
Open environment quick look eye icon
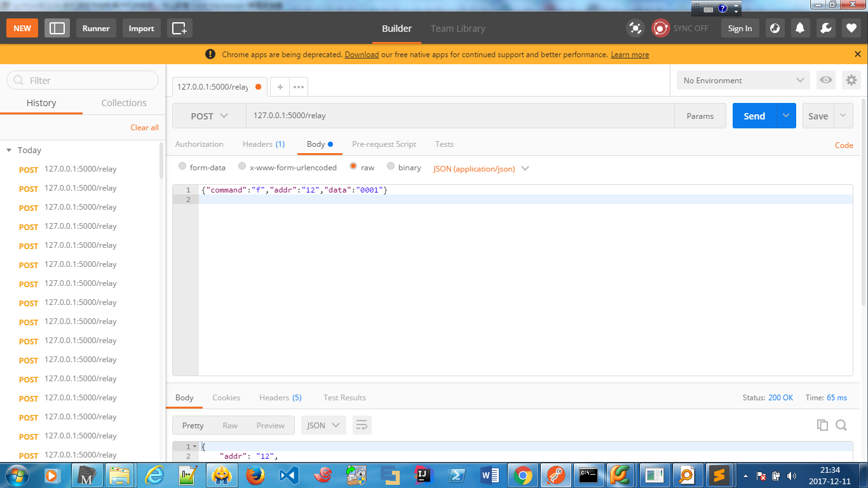click(x=826, y=80)
